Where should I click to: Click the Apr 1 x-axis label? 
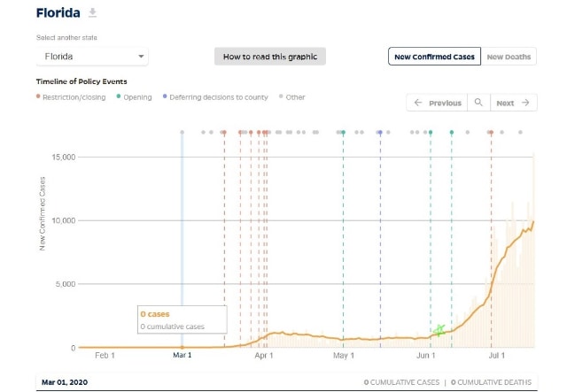pos(264,356)
